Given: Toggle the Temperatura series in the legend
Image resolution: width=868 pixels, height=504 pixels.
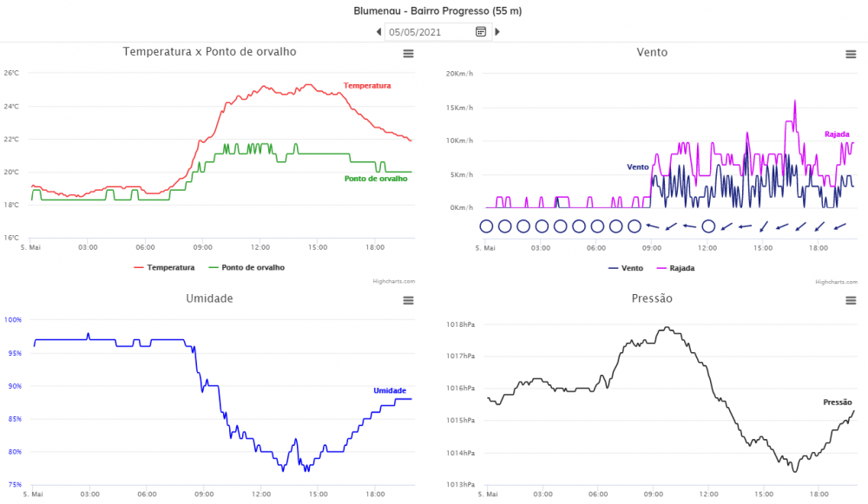Looking at the screenshot, I should pyautogui.click(x=164, y=267).
